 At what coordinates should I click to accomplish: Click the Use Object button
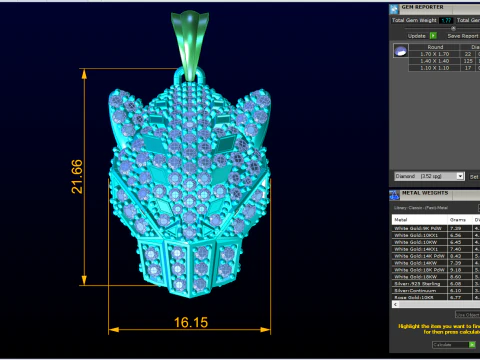click(467, 315)
